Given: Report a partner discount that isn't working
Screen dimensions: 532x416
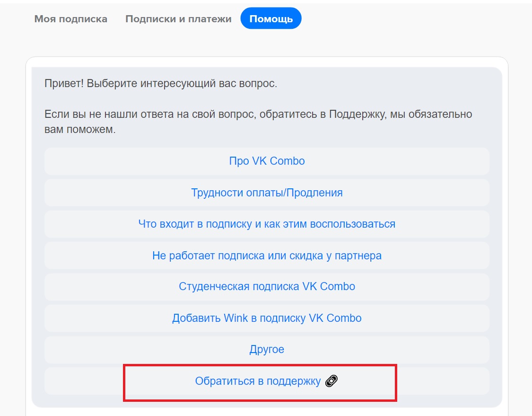Looking at the screenshot, I should [267, 256].
